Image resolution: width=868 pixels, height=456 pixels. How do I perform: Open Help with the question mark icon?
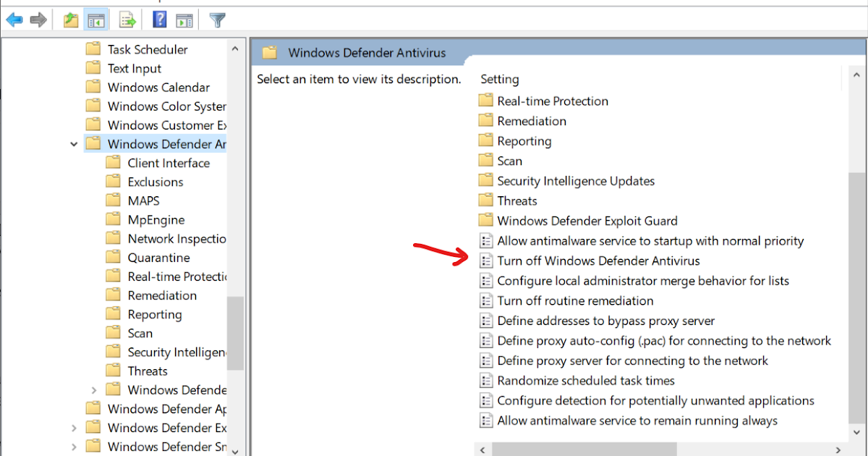161,20
